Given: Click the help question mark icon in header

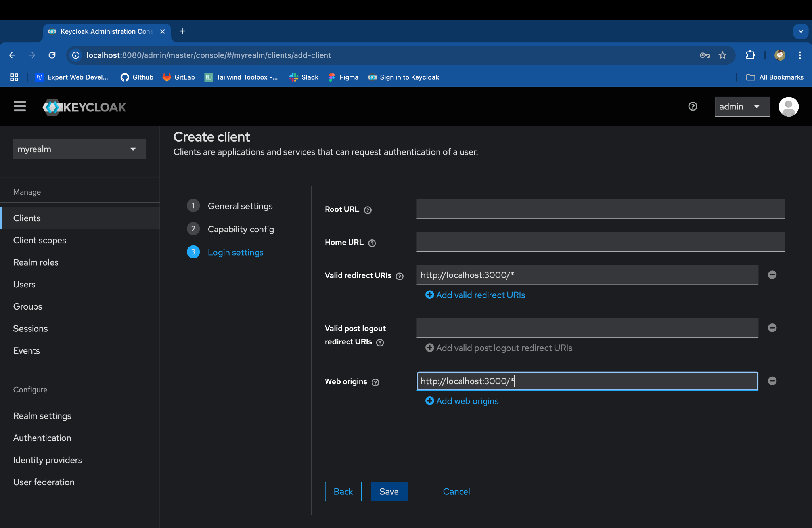Looking at the screenshot, I should pyautogui.click(x=693, y=107).
